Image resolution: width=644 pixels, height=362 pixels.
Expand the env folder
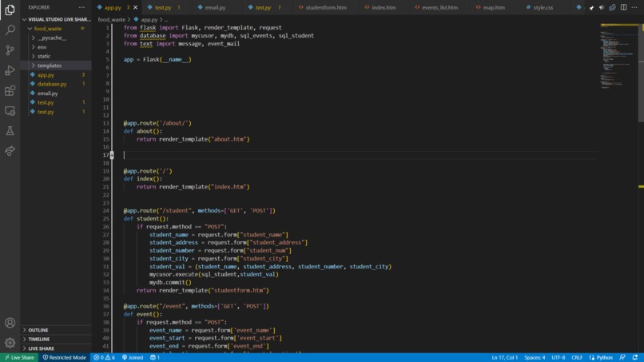coord(42,47)
